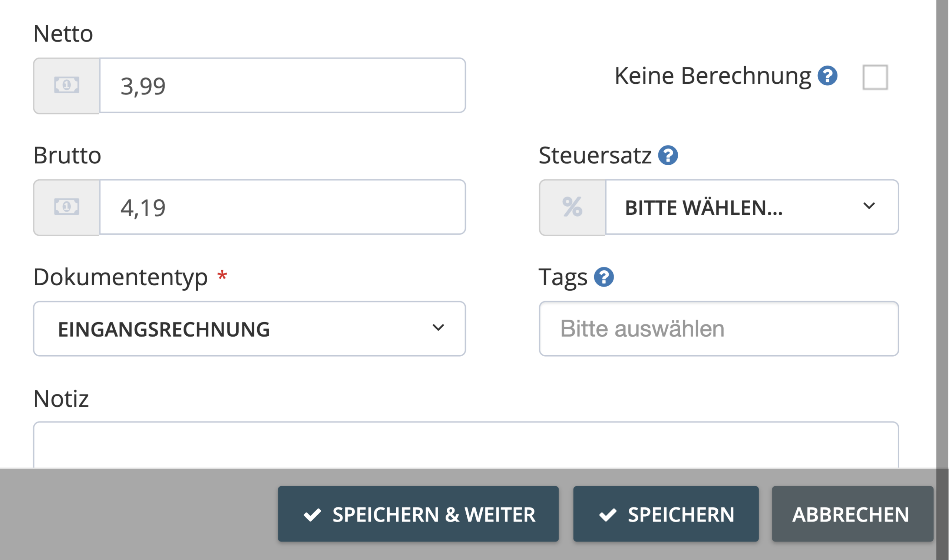The image size is (949, 560).
Task: Save using the Speichern button
Action: pyautogui.click(x=666, y=514)
